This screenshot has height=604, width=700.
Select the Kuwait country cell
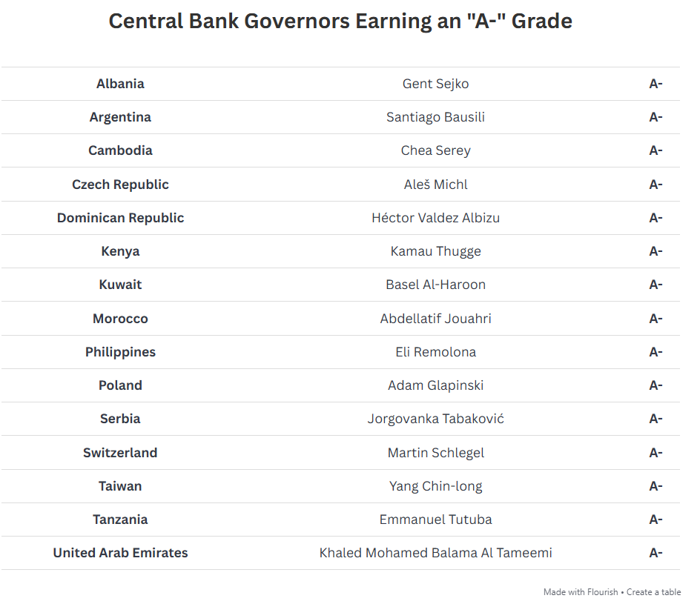coord(120,285)
